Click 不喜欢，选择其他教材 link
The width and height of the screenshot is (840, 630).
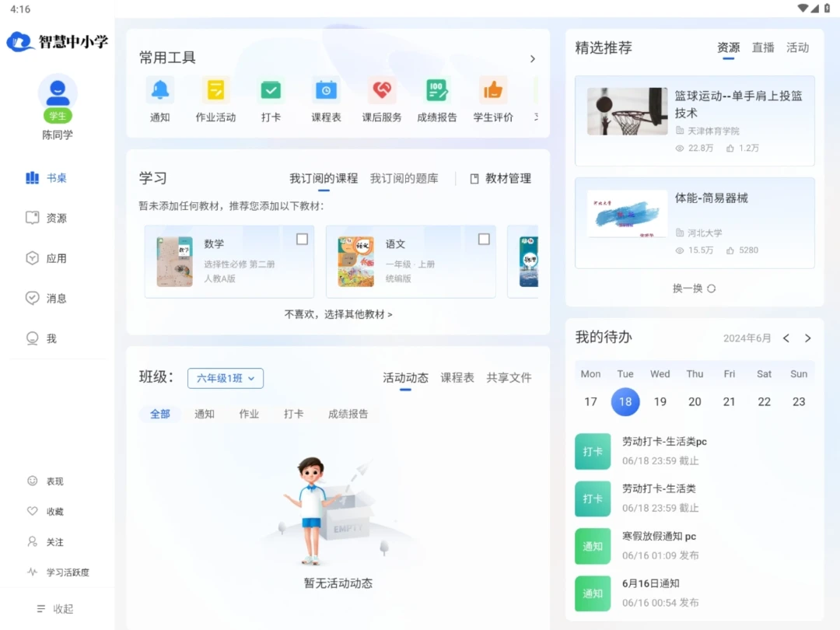(x=338, y=314)
